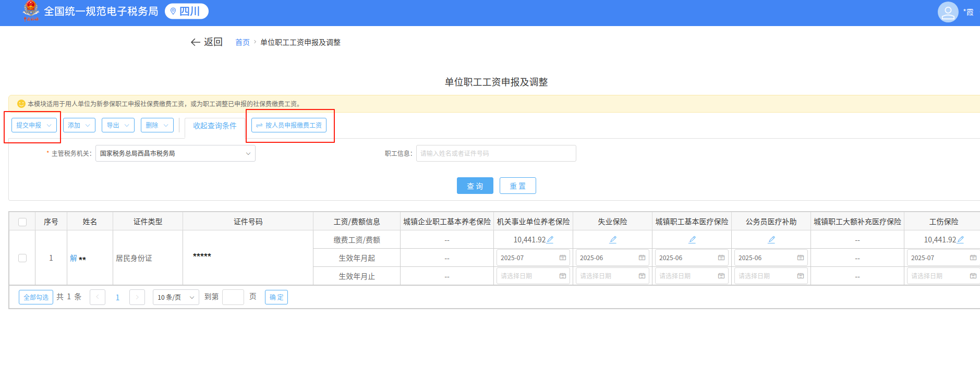Open calendar icon for 公务员医疗补助 生效年月止
The image size is (980, 391).
801,276
